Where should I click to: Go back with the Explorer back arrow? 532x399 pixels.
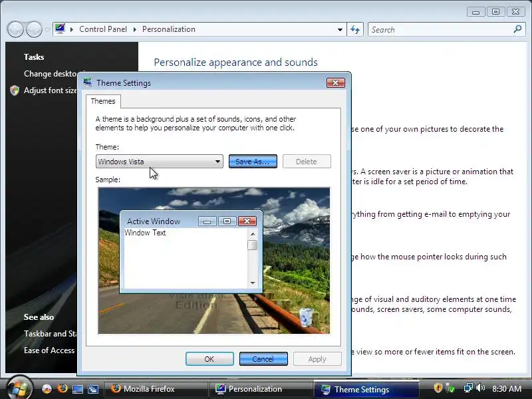(x=15, y=29)
